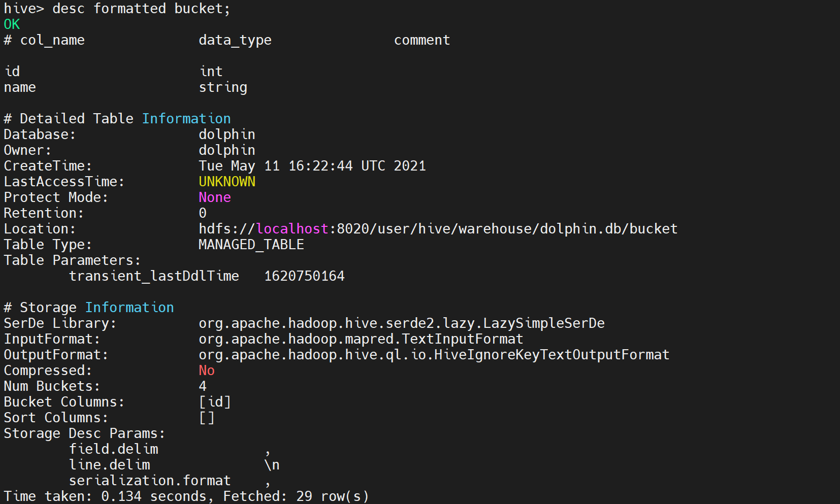
Task: Click the serialization.format parameter name
Action: click(x=150, y=481)
